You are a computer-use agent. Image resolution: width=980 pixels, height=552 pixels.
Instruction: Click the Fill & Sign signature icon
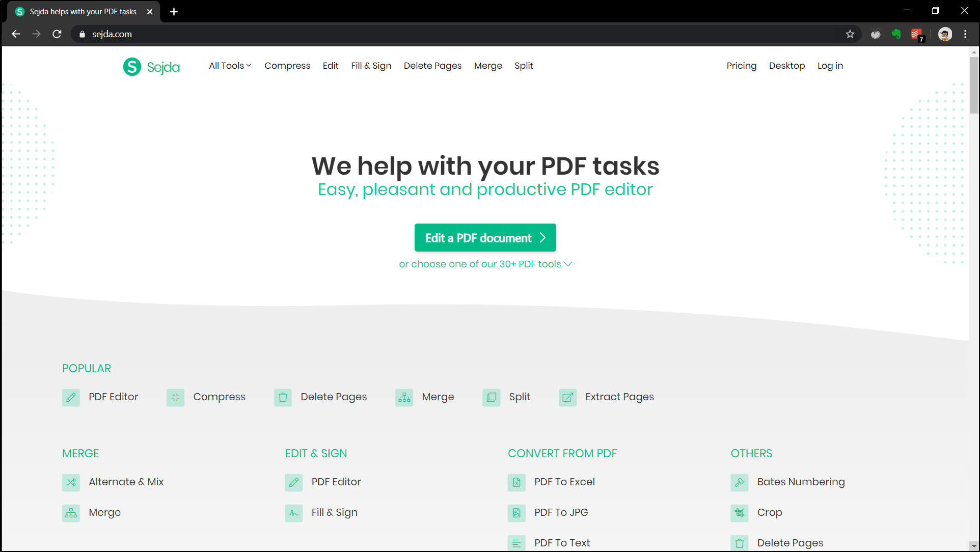pos(294,513)
